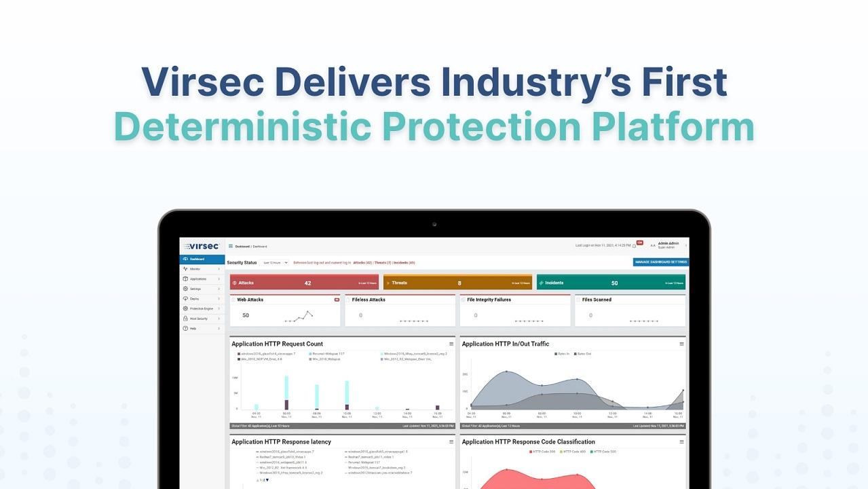
Task: Click the Incidents card icon
Action: (x=541, y=283)
